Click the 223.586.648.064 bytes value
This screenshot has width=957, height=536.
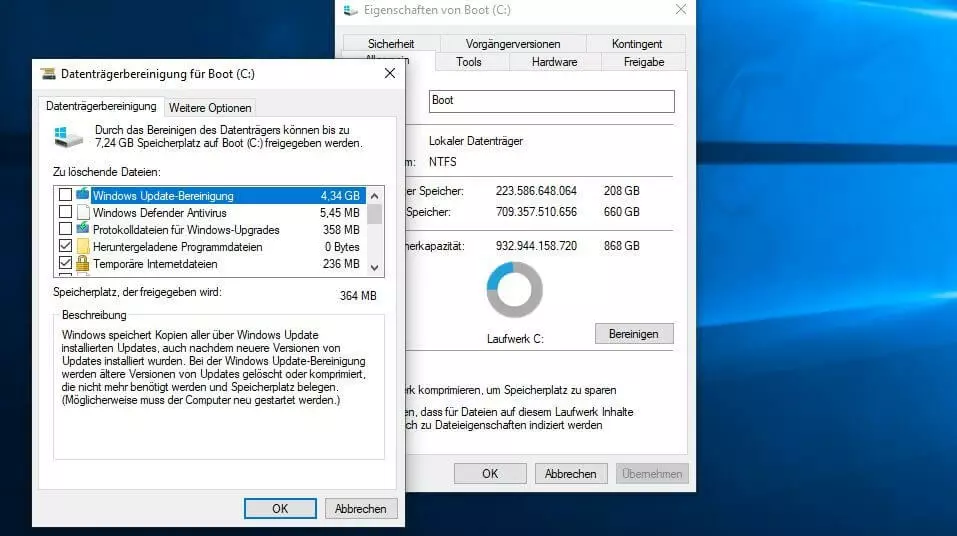click(x=536, y=190)
